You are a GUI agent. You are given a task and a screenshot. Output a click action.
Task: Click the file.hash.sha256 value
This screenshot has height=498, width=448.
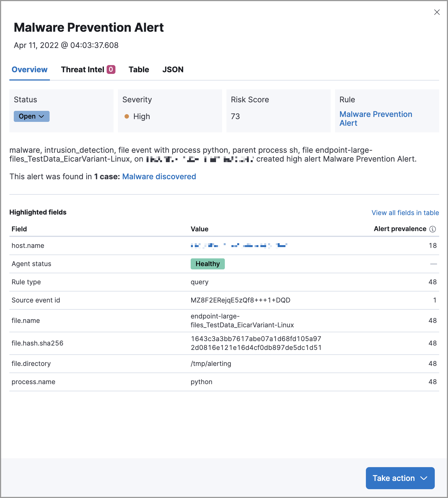tap(256, 343)
